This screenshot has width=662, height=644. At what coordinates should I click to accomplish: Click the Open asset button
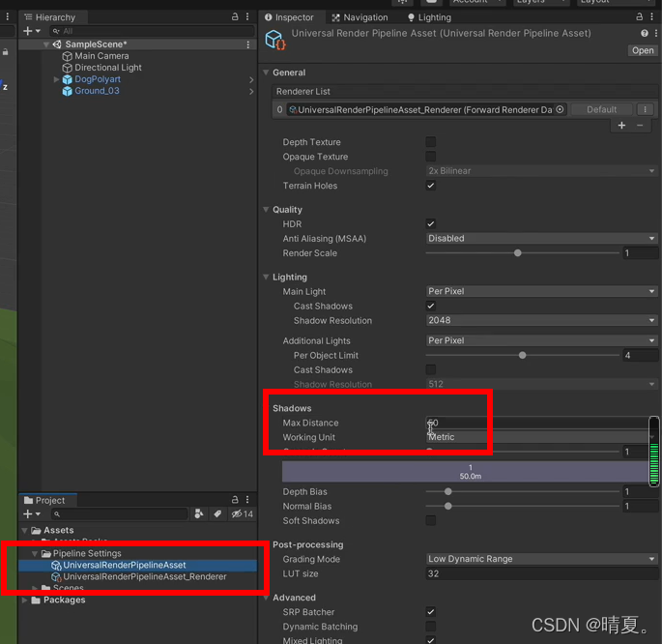(643, 50)
